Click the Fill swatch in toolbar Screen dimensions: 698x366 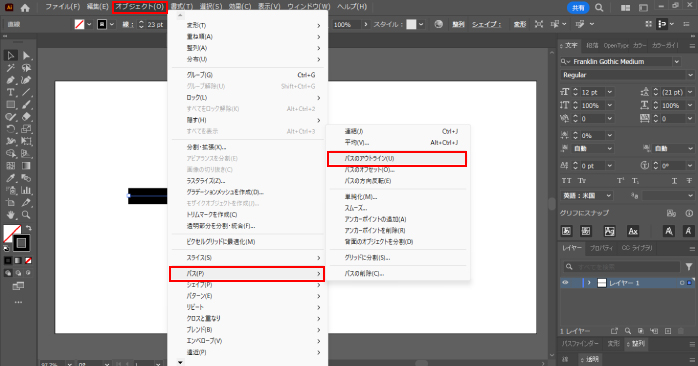[11, 233]
